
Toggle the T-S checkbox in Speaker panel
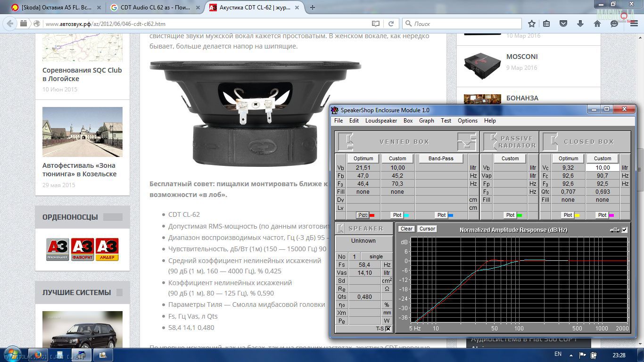388,329
